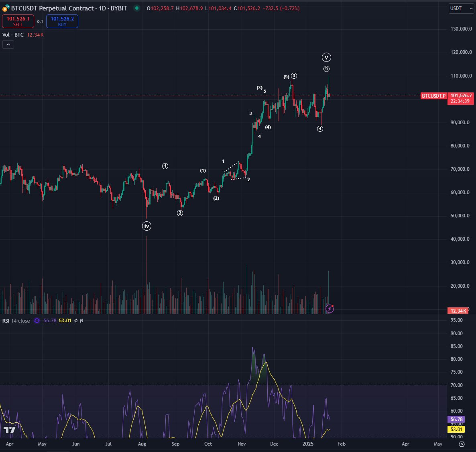Click the Aug time axis label

(x=142, y=444)
